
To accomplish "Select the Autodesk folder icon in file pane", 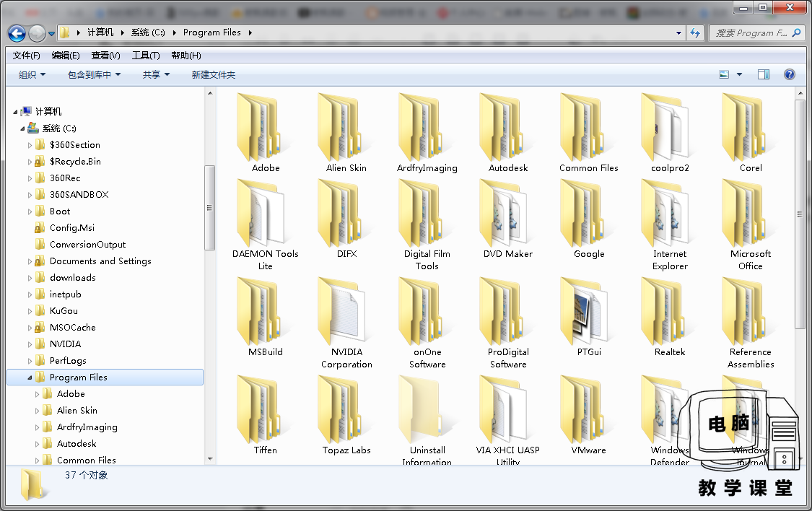I will (502, 127).
